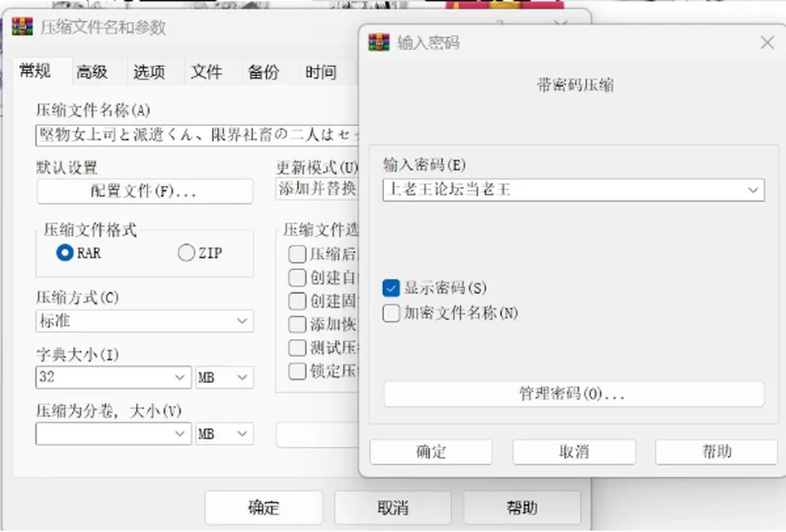Click 帮助 in the 压缩文件名和参数 dialog

tap(522, 507)
